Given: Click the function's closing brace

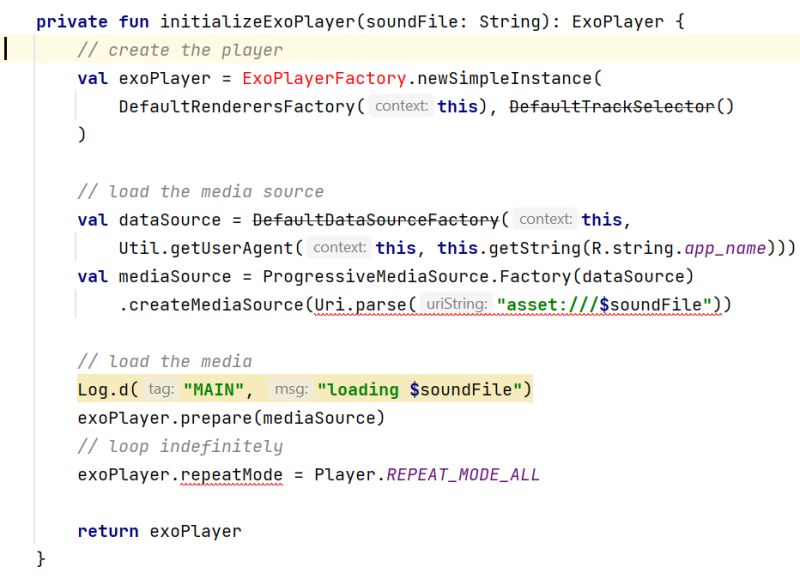Looking at the screenshot, I should 41,559.
